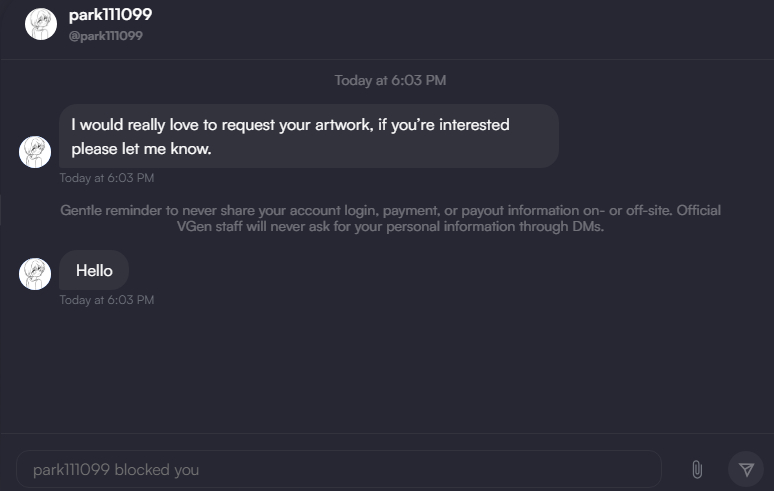Open the park111099 username in chat header
The image size is (774, 491).
[x=110, y=15]
